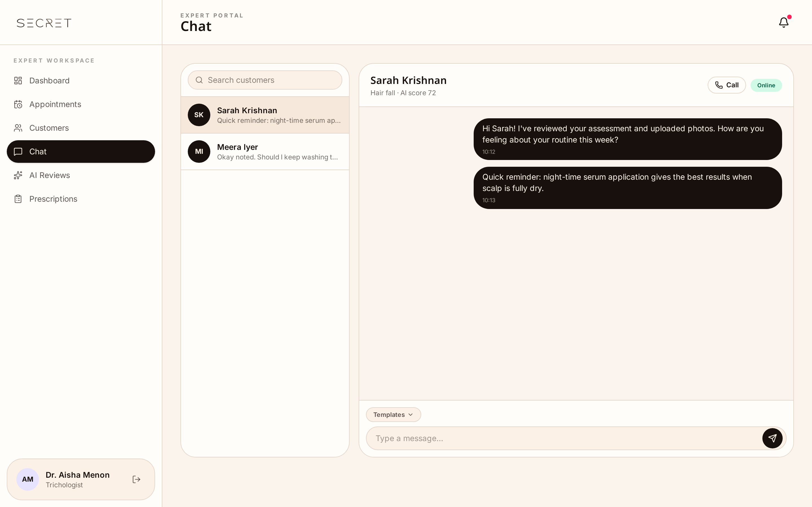Click the Dashboard grid icon
The image size is (812, 507).
(x=18, y=81)
